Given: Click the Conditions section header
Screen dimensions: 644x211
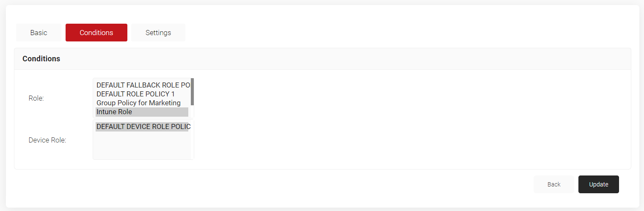Looking at the screenshot, I should click(x=41, y=59).
